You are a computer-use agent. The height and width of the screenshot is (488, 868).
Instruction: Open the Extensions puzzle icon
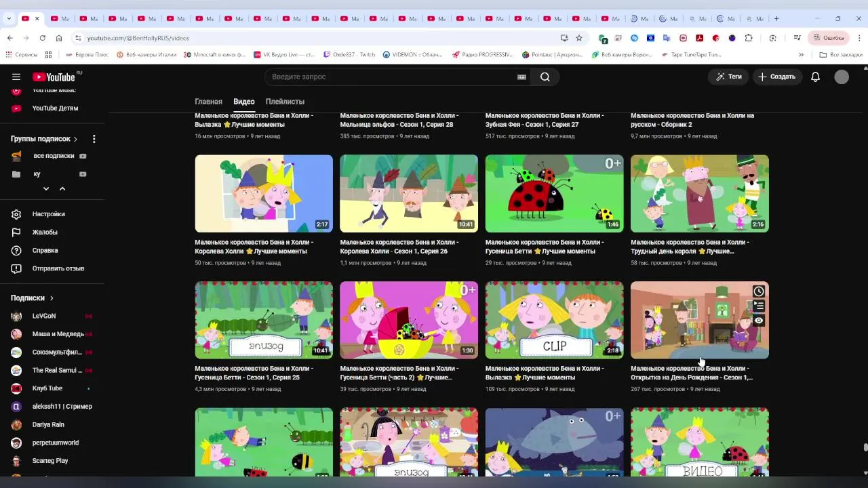[x=749, y=38]
